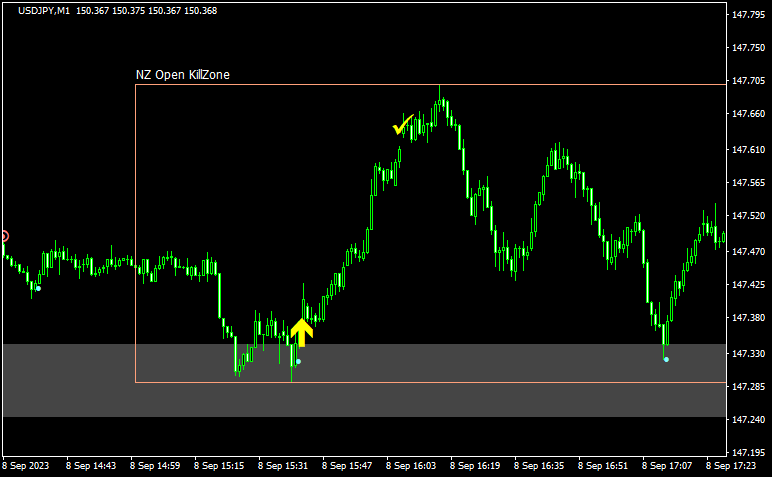Click the 8 Sep 16:35 time label
Image resolution: width=772 pixels, height=477 pixels.
tap(540, 466)
